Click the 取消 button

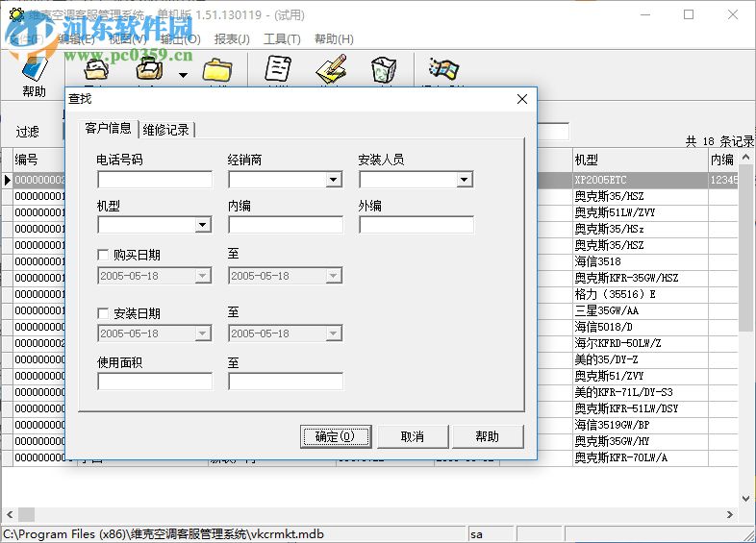pos(413,436)
